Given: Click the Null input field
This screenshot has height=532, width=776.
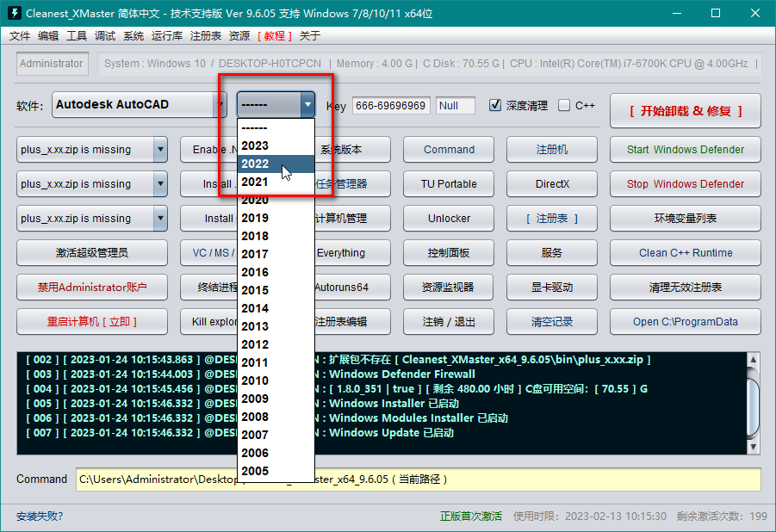Looking at the screenshot, I should point(456,105).
